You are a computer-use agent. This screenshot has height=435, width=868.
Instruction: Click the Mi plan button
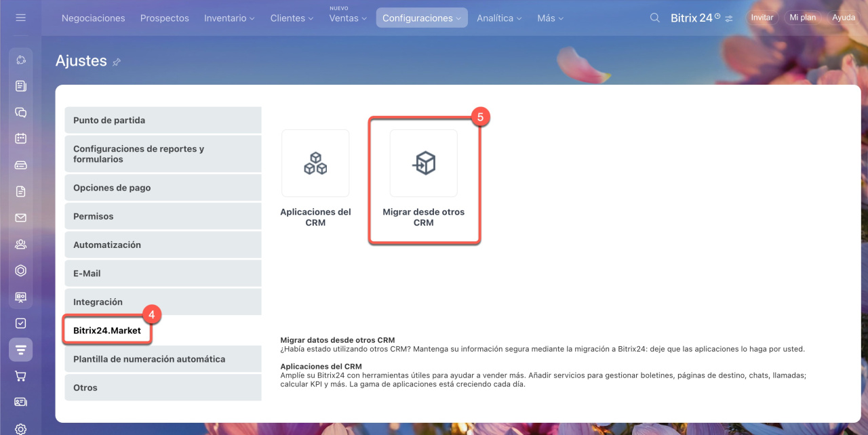803,18
